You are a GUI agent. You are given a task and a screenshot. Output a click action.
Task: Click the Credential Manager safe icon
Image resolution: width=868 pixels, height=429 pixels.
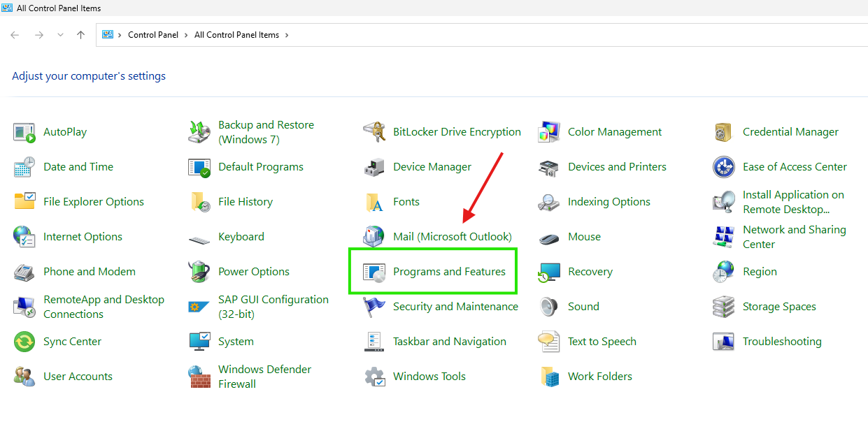pos(724,132)
